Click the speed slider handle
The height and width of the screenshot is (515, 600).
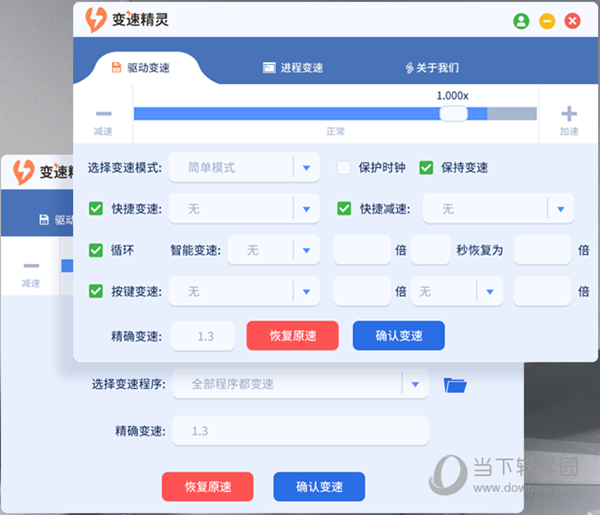(453, 114)
